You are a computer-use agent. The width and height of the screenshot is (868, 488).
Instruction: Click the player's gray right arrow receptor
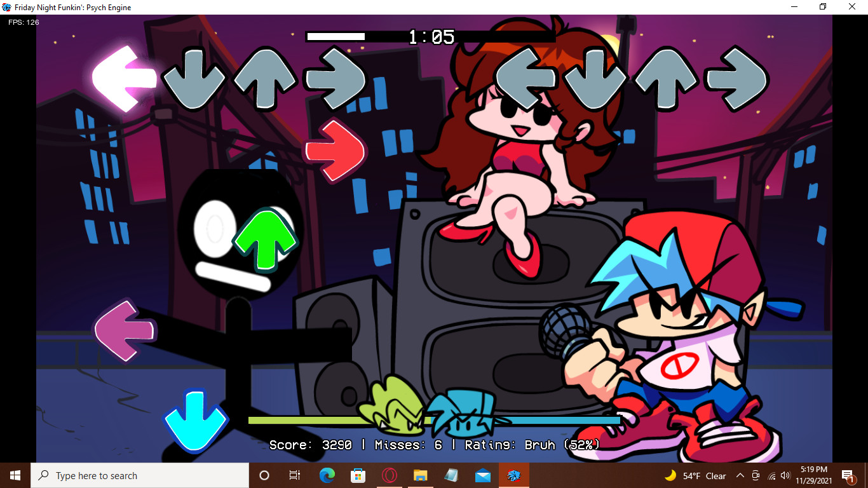click(738, 79)
